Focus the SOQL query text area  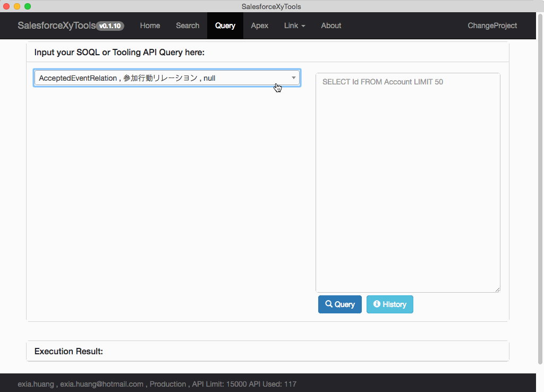point(407,183)
